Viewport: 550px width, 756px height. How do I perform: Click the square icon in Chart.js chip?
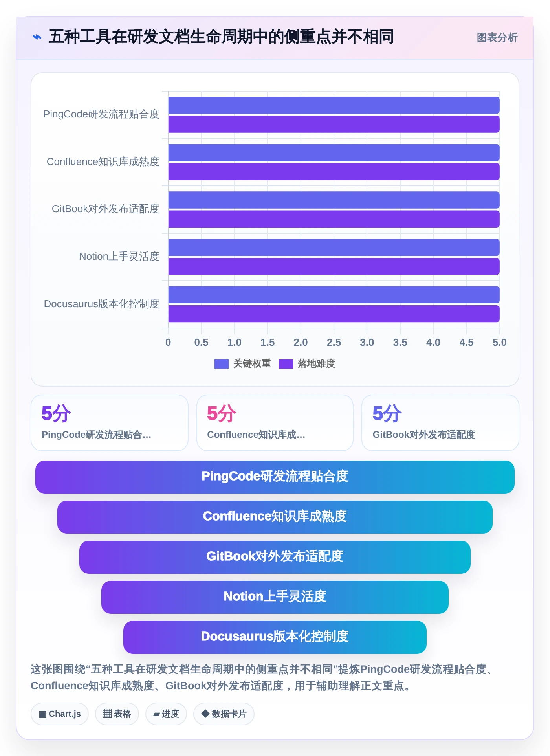(42, 714)
